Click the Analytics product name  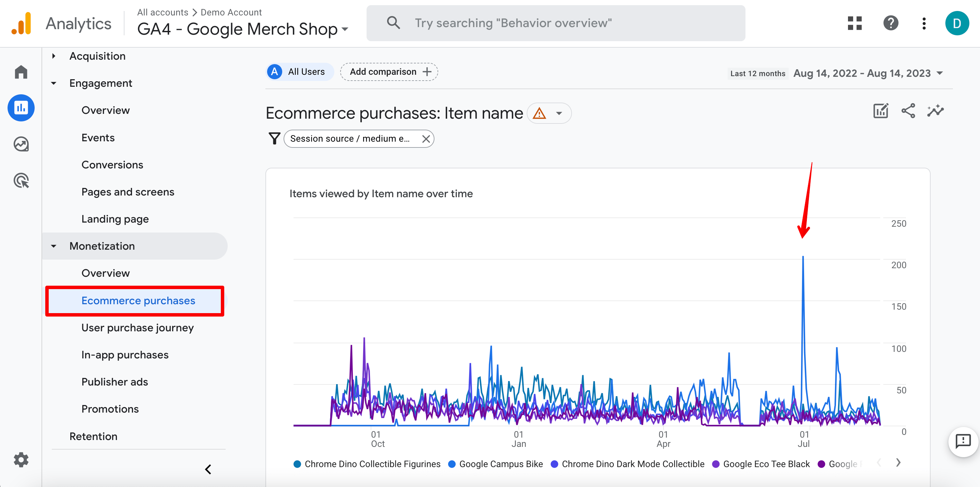(x=79, y=24)
